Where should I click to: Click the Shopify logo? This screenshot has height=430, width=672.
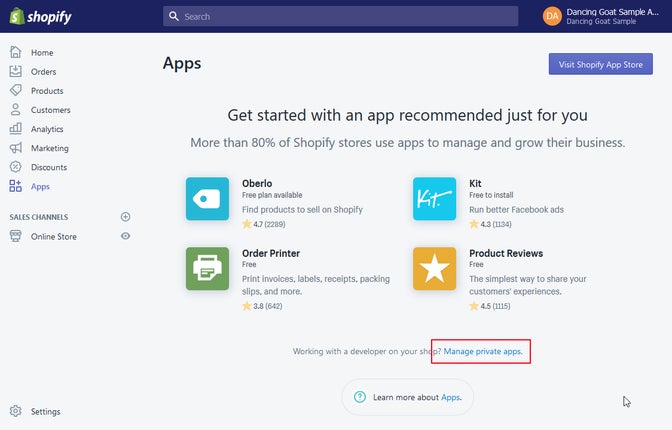(40, 16)
